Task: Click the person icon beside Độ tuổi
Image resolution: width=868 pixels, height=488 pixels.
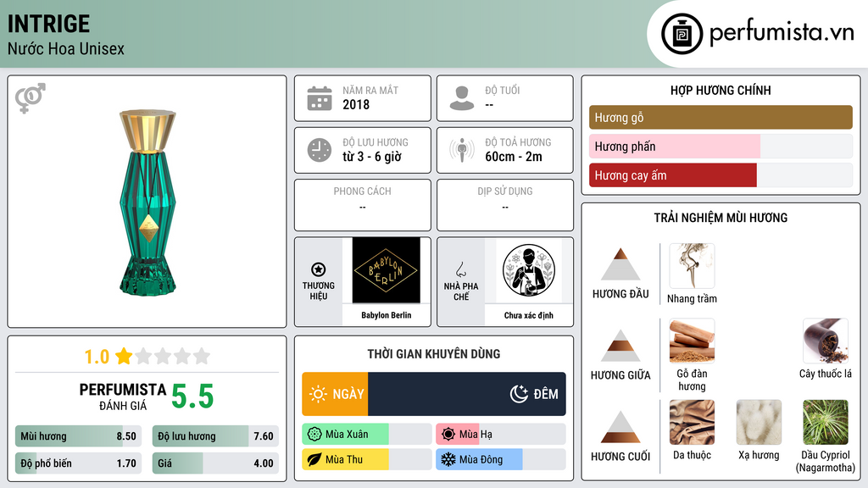Action: click(x=462, y=98)
